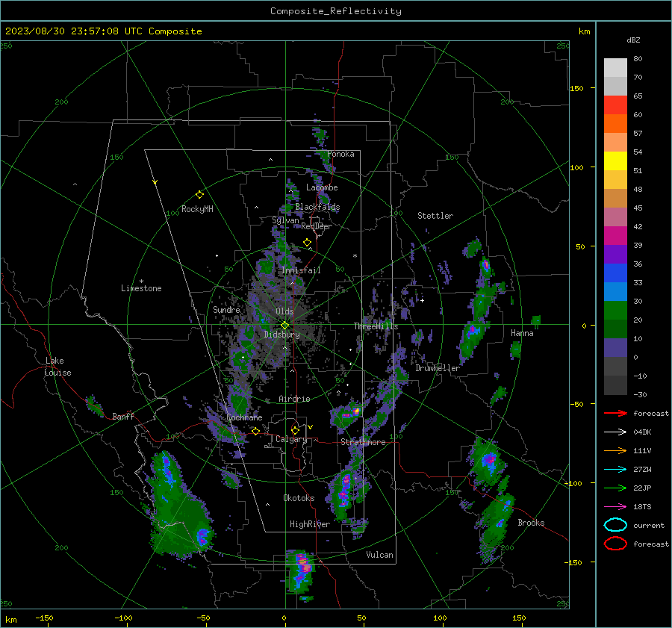Viewport: 672px width, 628px height.
Task: Click the Didsbury town label
Action: (281, 335)
